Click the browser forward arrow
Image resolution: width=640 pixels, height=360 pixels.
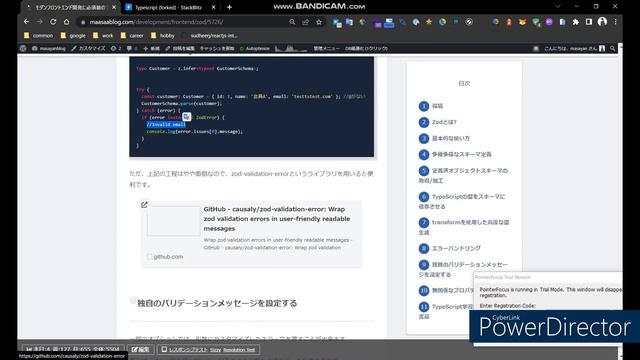[40, 22]
